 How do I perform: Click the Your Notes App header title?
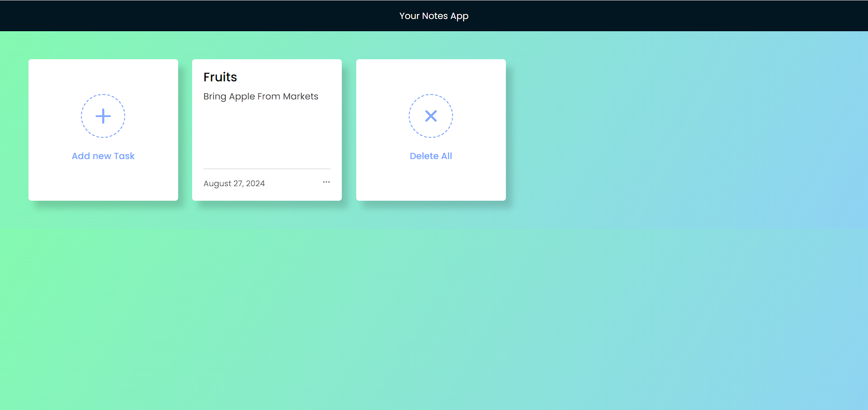point(434,16)
